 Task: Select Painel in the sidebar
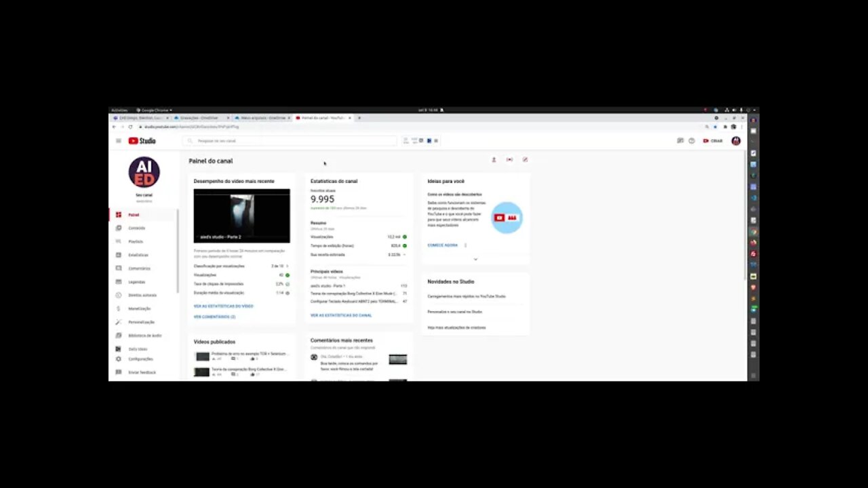[x=142, y=215]
